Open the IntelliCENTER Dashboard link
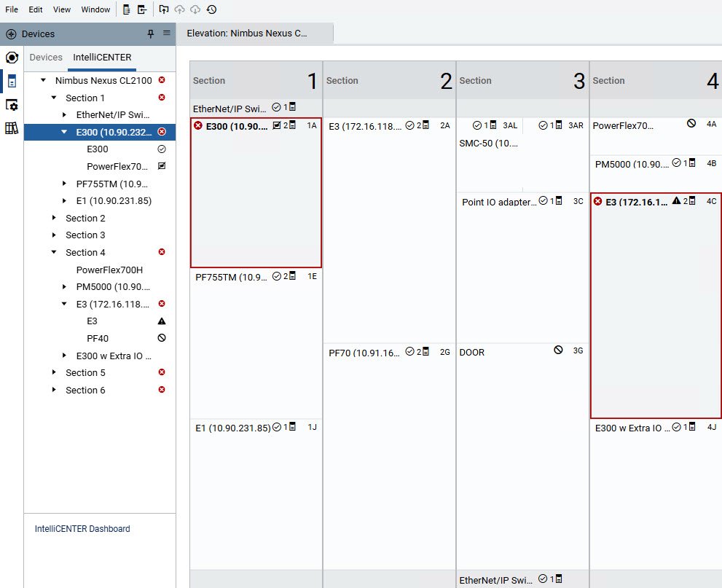 point(82,529)
